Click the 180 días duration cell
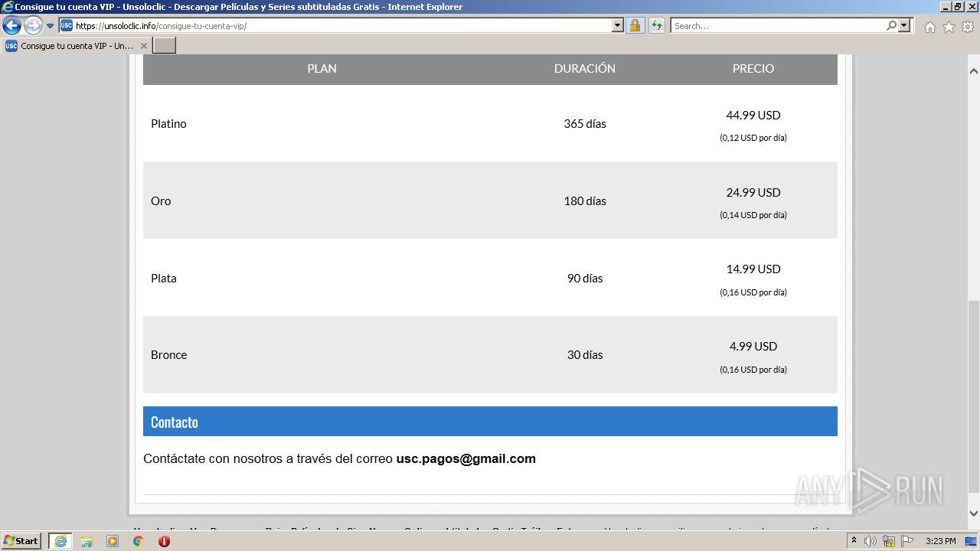980x551 pixels. point(585,201)
